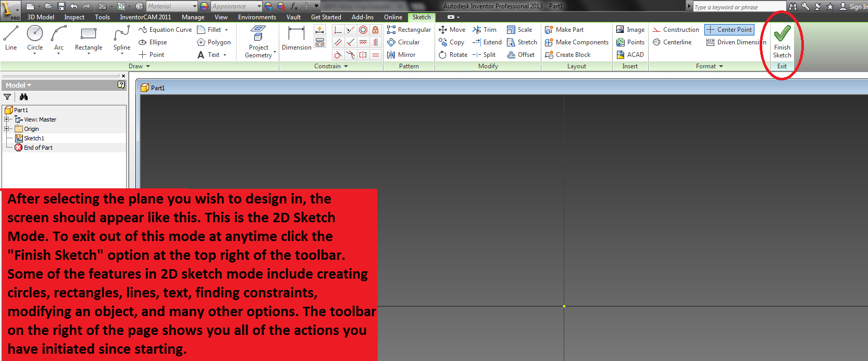Switch to the 3D Model tab
This screenshot has height=361, width=868.
pos(41,17)
